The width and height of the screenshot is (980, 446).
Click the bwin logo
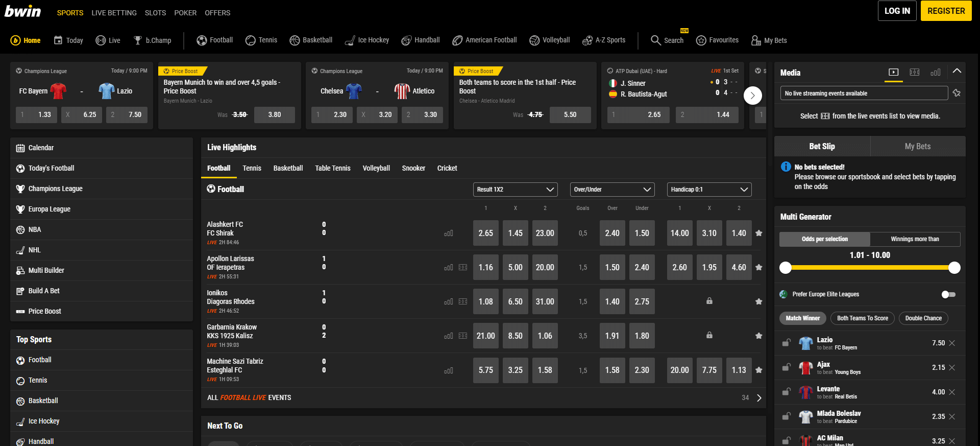[23, 11]
